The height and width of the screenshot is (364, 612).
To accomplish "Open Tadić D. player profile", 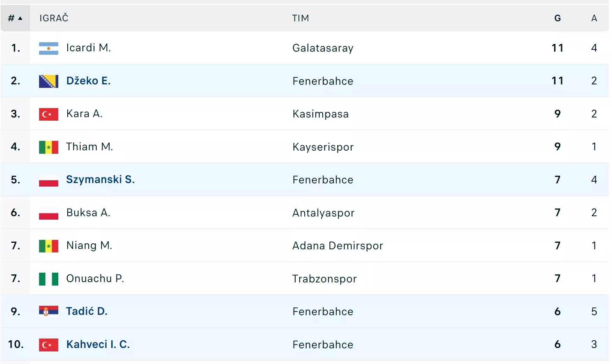I will 87,311.
